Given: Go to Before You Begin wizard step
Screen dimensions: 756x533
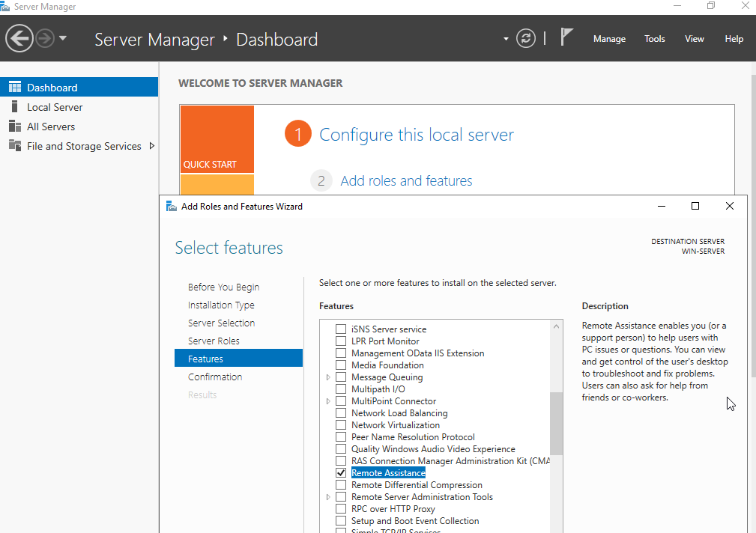Looking at the screenshot, I should 224,287.
